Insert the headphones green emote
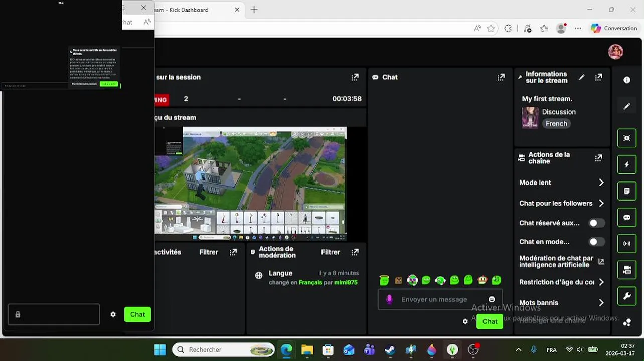This screenshot has height=361, width=644. pyautogui.click(x=440, y=280)
